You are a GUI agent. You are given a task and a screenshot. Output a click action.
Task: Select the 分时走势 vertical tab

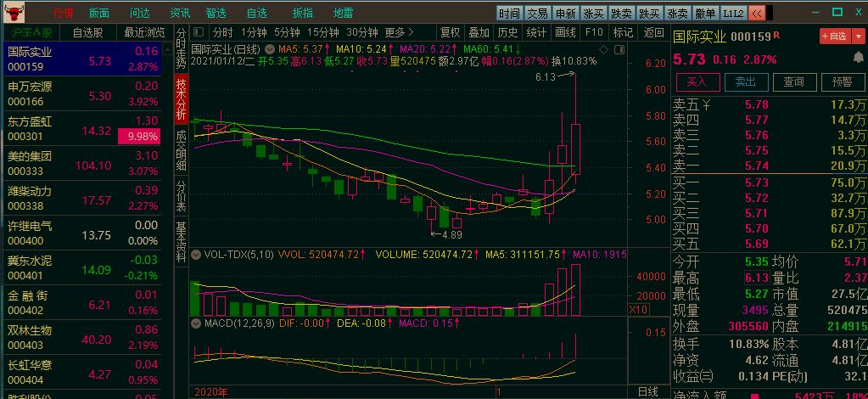[x=182, y=48]
